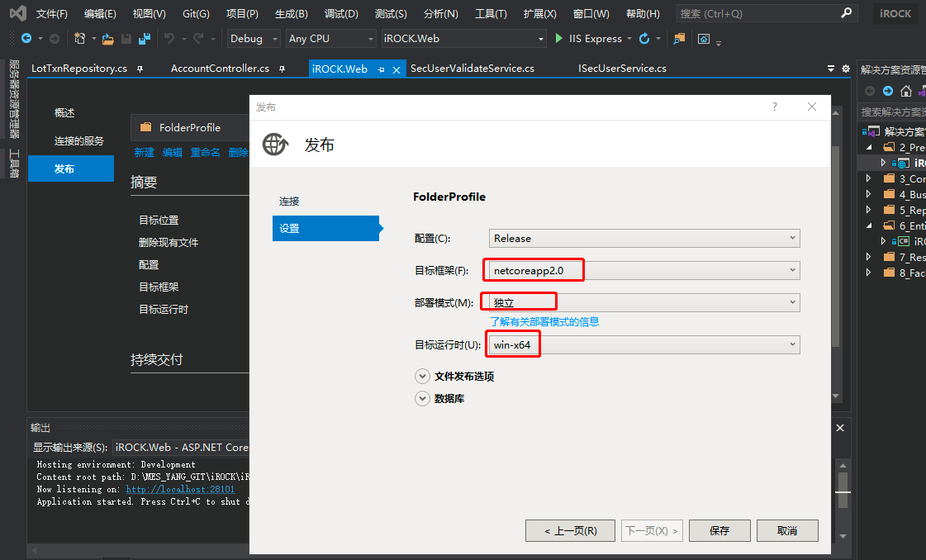Switch to ISecUserService.cs tab
This screenshot has height=560, width=926.
[623, 69]
